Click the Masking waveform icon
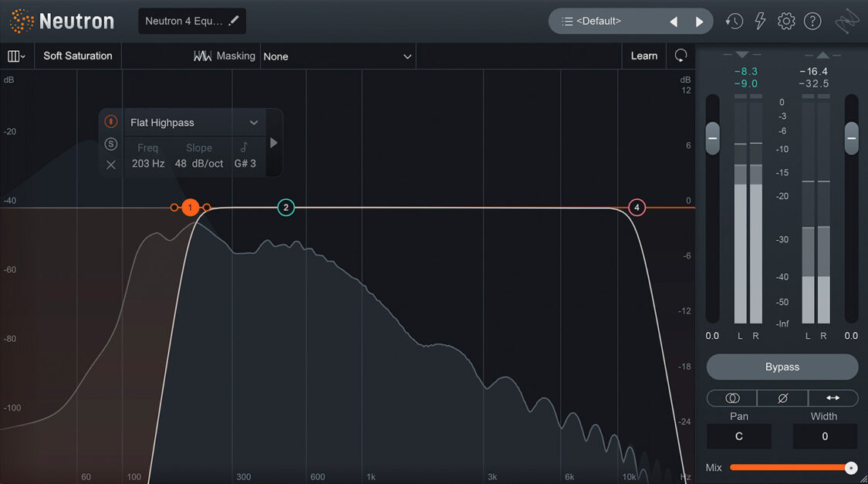This screenshot has width=868, height=484. [202, 56]
